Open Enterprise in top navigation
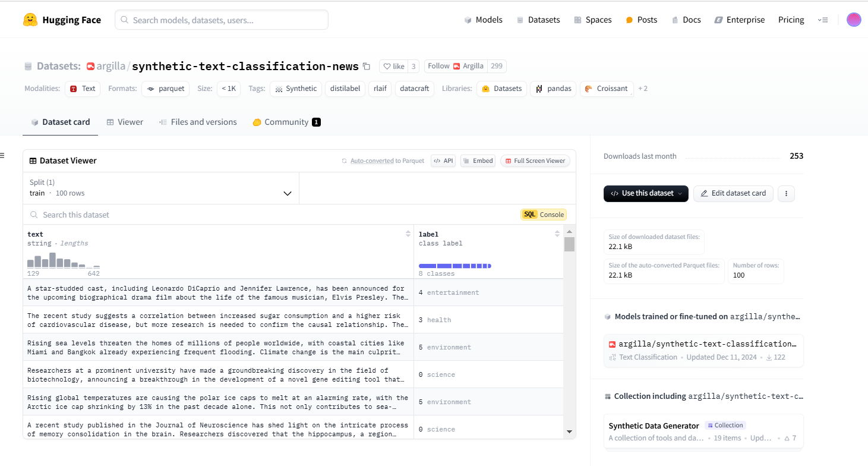This screenshot has height=466, width=868. [x=740, y=20]
